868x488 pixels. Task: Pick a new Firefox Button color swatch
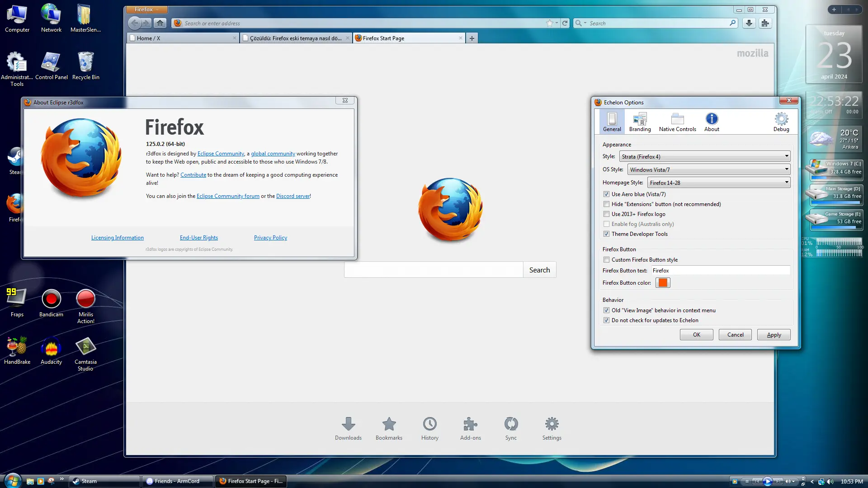pyautogui.click(x=663, y=283)
